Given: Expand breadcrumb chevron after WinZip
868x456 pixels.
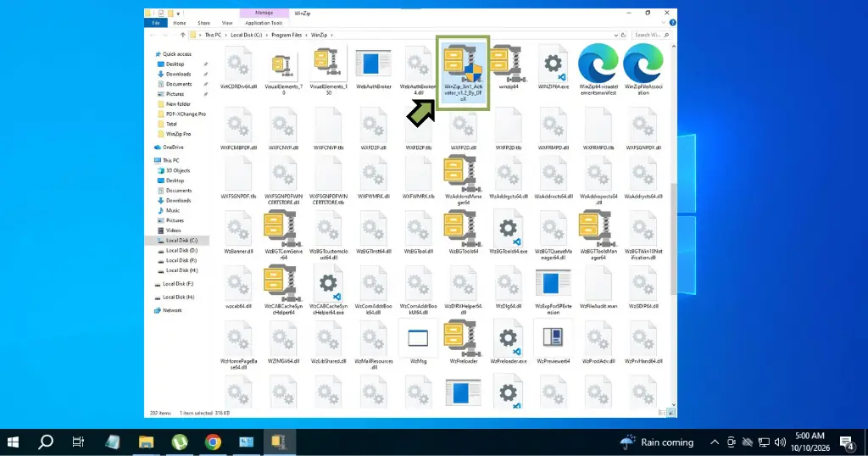Looking at the screenshot, I should pos(331,35).
